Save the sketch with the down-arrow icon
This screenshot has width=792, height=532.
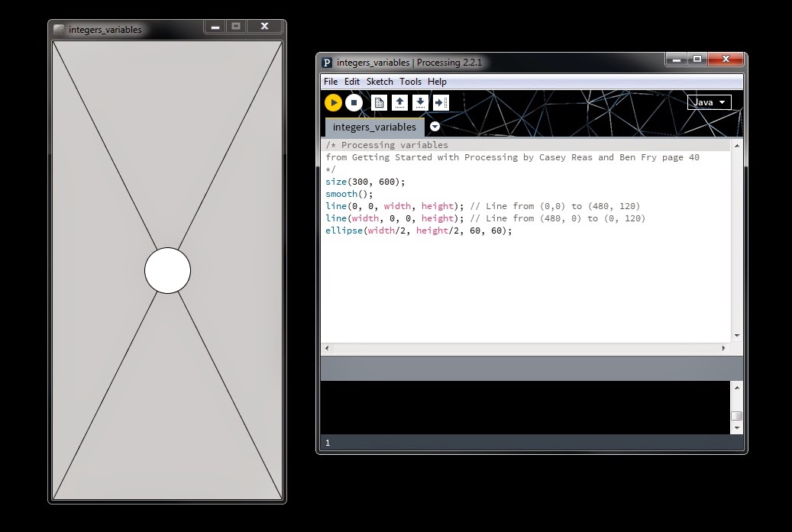click(420, 103)
